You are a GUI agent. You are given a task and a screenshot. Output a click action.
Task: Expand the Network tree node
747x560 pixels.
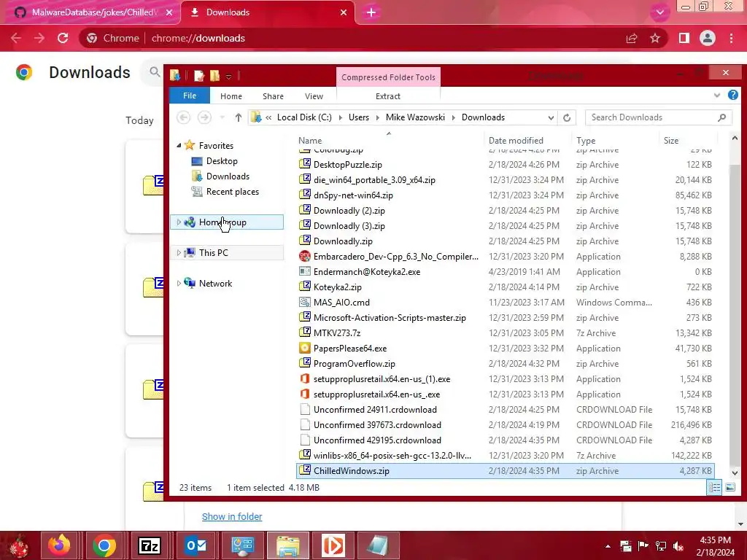click(x=179, y=284)
